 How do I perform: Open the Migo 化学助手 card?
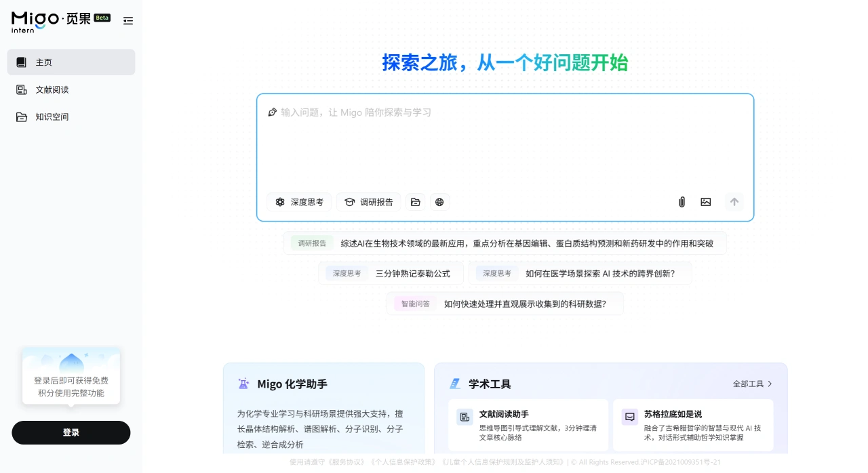[x=324, y=408]
